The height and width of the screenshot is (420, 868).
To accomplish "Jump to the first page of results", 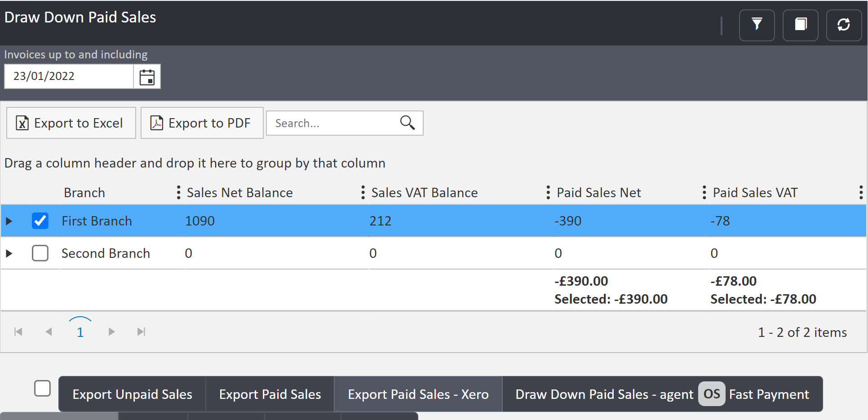I will click(18, 332).
